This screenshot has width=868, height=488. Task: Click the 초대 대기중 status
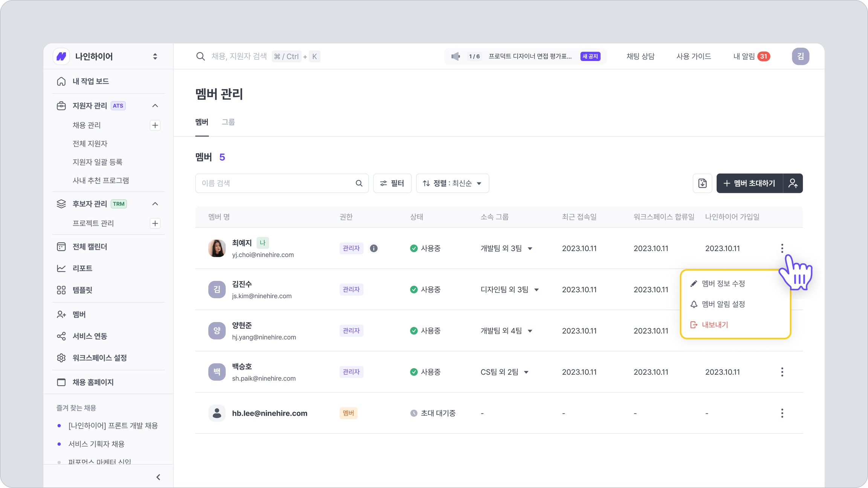click(433, 413)
